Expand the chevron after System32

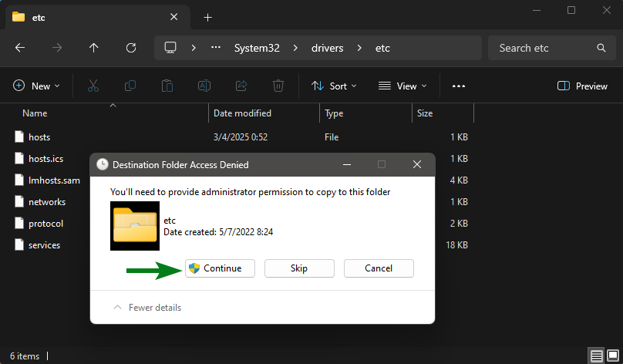click(295, 48)
